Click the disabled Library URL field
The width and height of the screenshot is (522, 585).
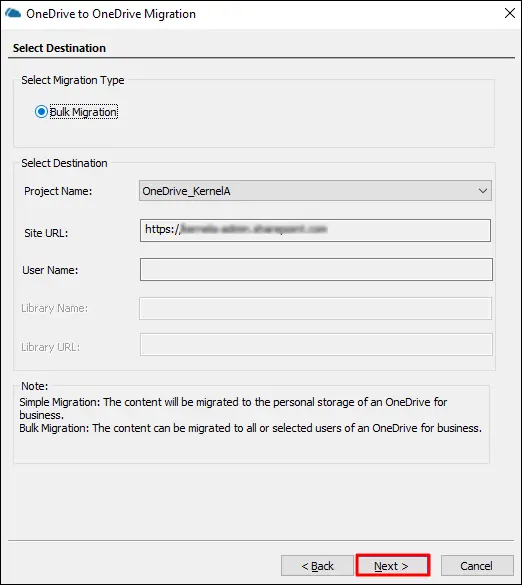316,345
